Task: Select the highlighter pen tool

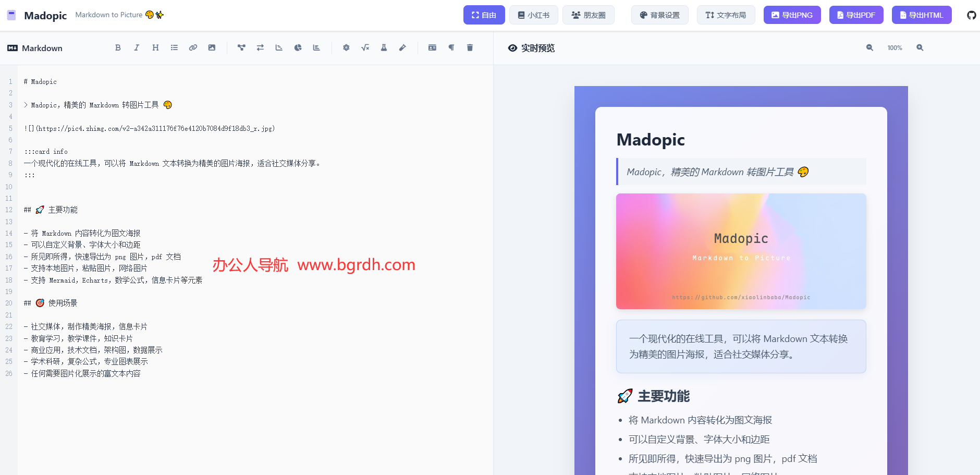Action: [402, 47]
